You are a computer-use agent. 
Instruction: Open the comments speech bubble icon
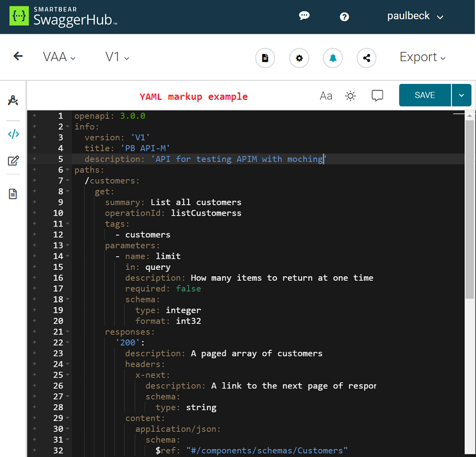pyautogui.click(x=377, y=96)
